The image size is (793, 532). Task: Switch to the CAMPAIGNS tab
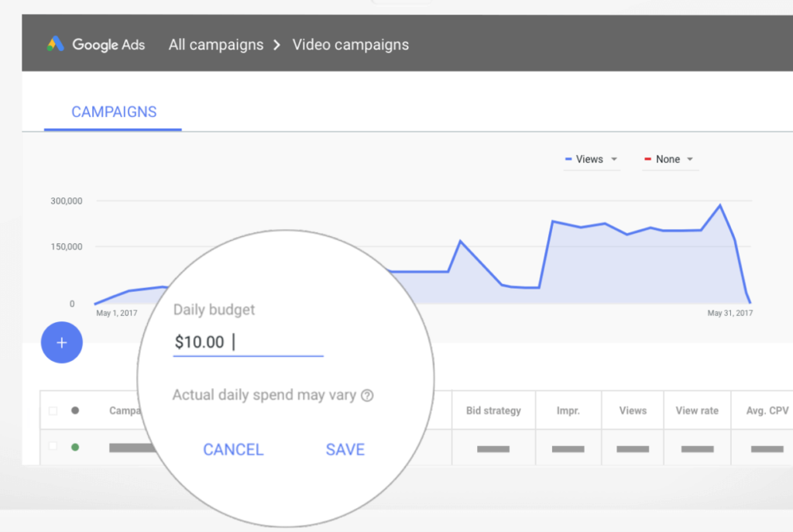[x=114, y=112]
